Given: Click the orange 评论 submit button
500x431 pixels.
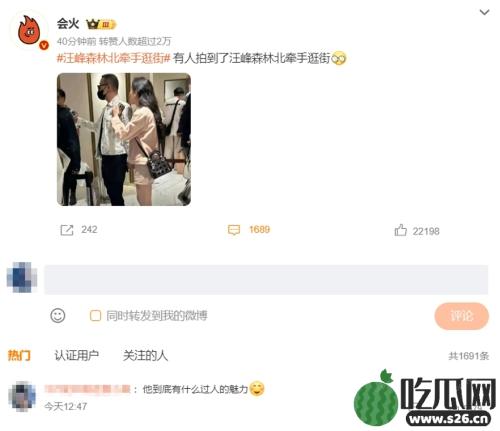Looking at the screenshot, I should 462,316.
